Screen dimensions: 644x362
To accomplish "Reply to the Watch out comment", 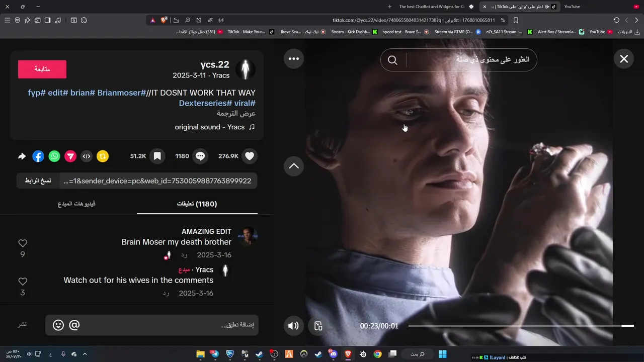I will pyautogui.click(x=166, y=293).
